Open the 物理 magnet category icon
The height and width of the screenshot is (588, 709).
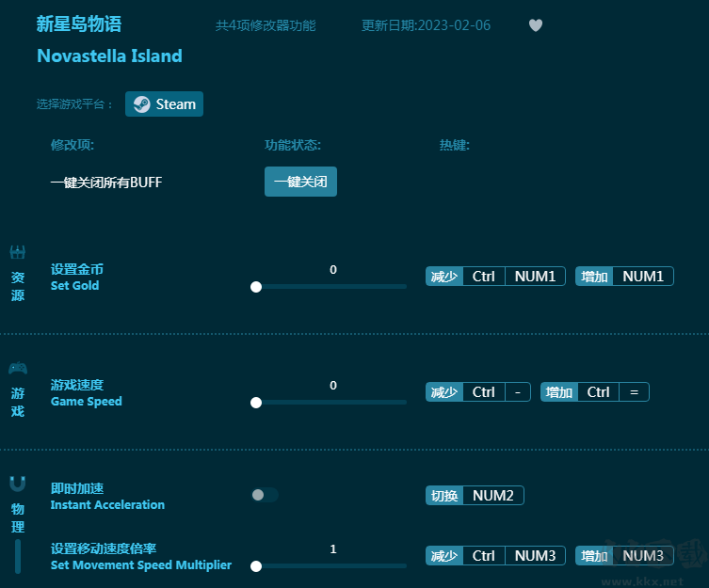pyautogui.click(x=18, y=484)
